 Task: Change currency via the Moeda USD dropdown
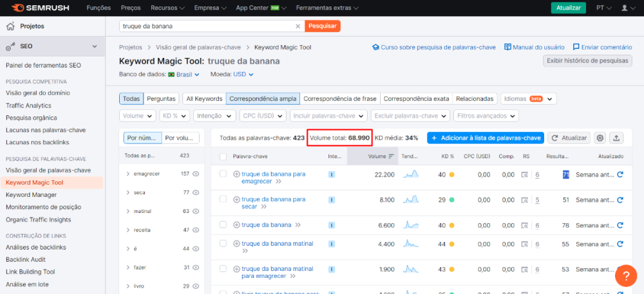tap(243, 74)
